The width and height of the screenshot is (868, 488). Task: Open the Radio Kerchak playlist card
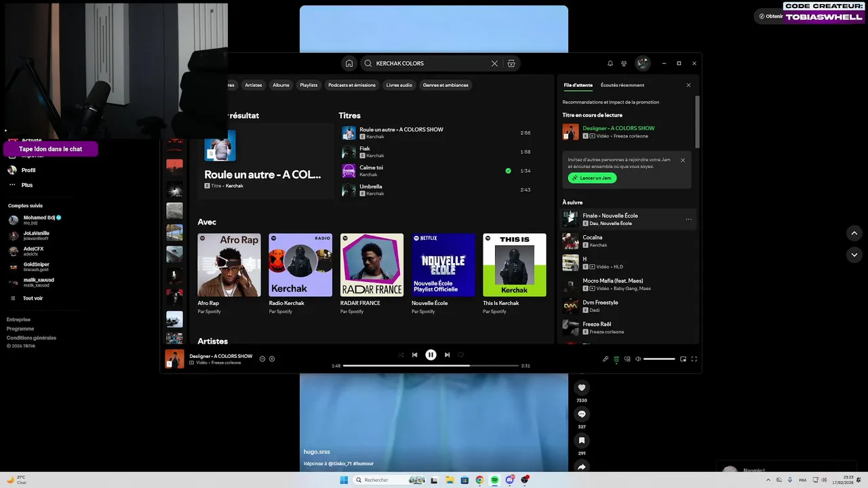pos(300,273)
